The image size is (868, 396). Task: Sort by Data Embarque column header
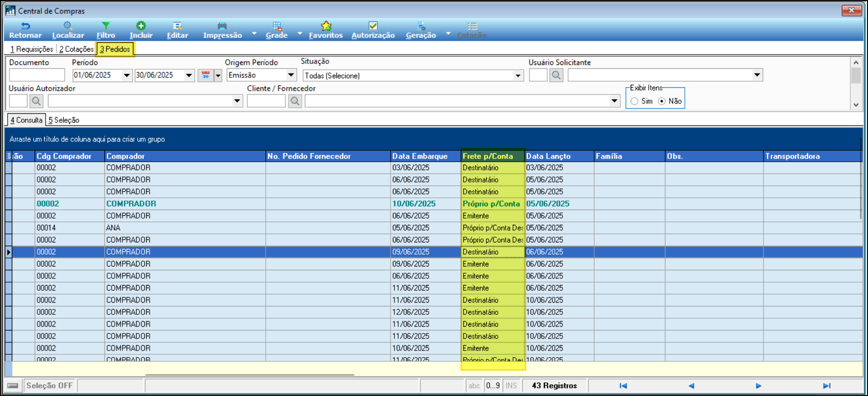[x=426, y=156]
